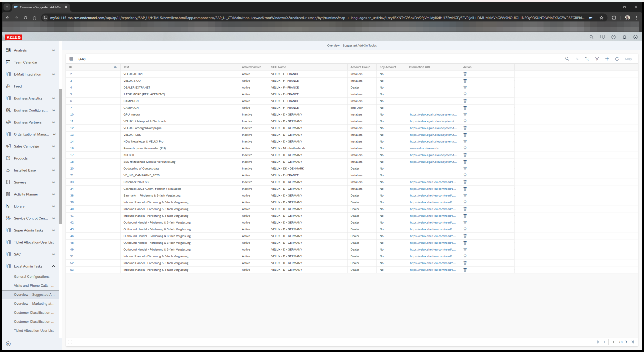
Task: Click the browser home icon
Action: click(x=34, y=18)
